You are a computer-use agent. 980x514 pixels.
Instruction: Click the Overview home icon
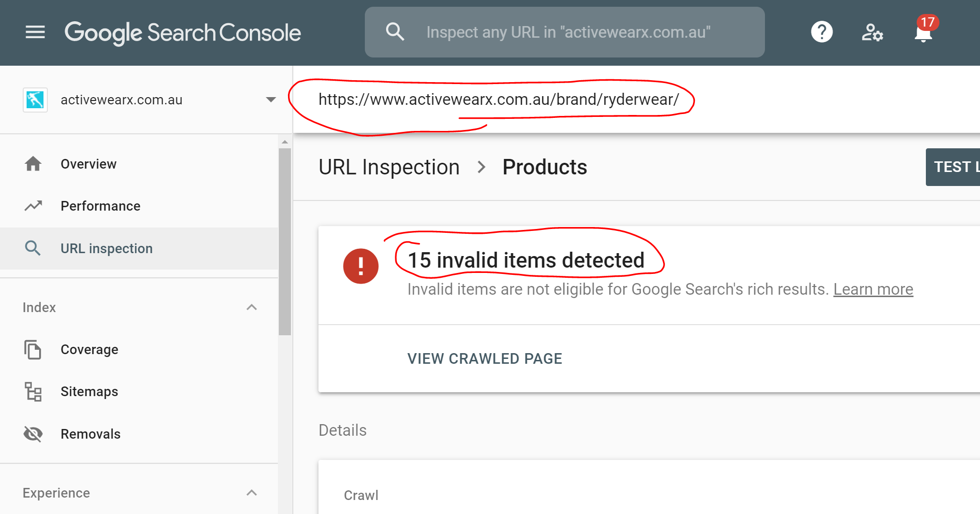[33, 164]
